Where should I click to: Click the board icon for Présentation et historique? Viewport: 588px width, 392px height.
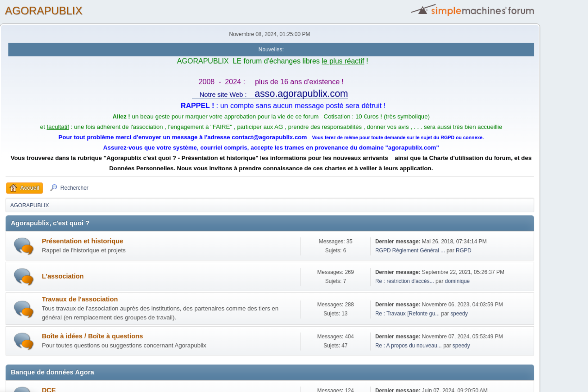tap(24, 246)
